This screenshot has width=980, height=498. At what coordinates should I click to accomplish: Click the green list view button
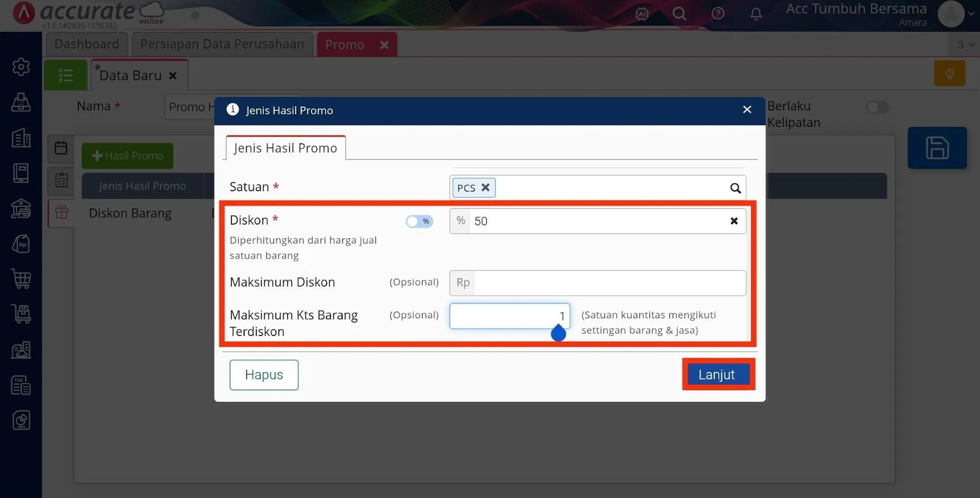pyautogui.click(x=66, y=75)
